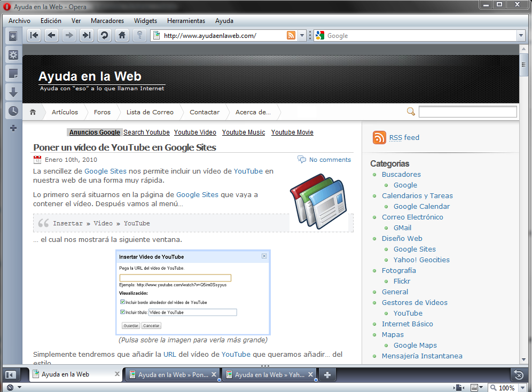
Task: Open a new tab with the plus button
Action: click(327, 375)
